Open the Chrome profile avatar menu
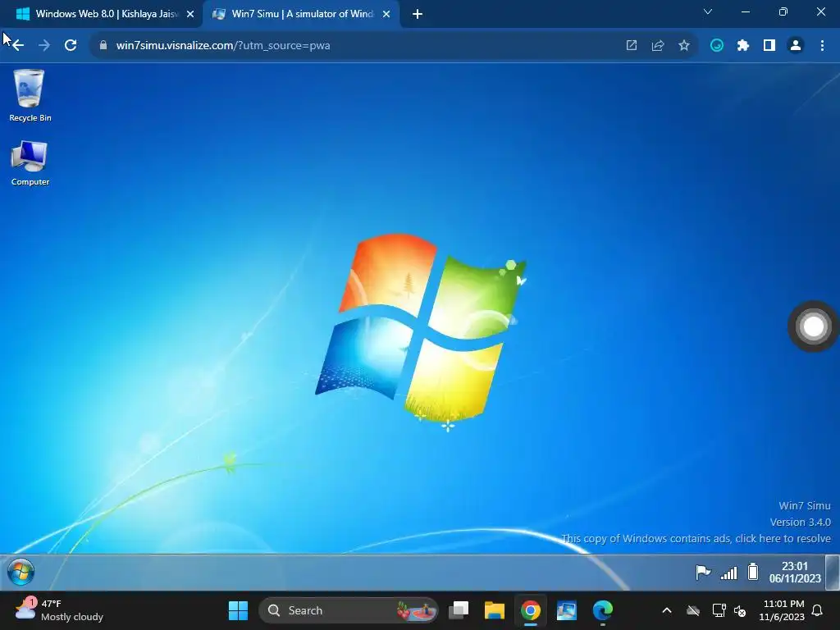The height and width of the screenshot is (630, 840). [x=796, y=46]
